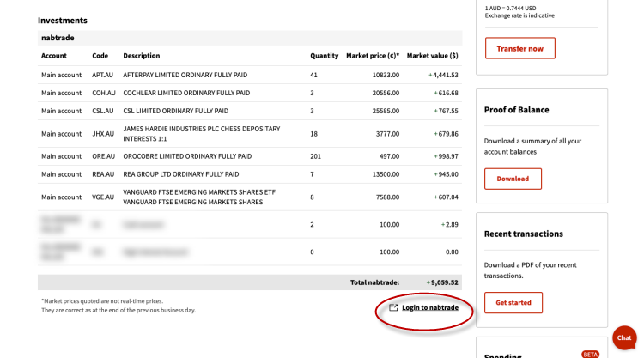This screenshot has height=358, width=644.
Task: Click the 10833.00 market price value
Action: tap(386, 76)
